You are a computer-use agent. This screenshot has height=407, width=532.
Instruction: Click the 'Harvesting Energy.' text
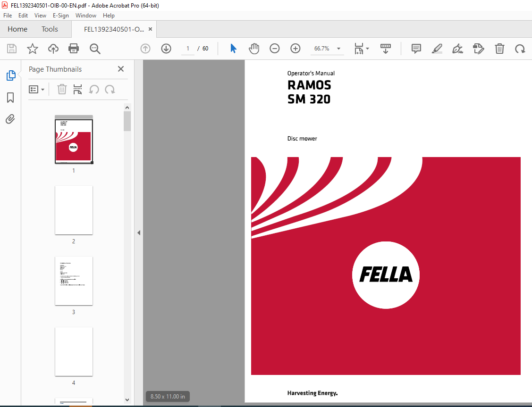click(312, 393)
